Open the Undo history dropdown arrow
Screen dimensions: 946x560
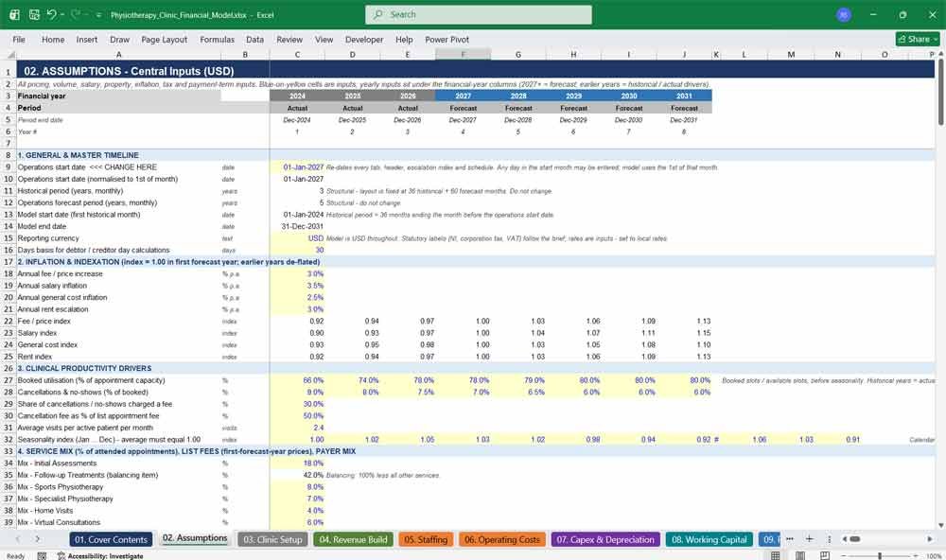point(62,14)
